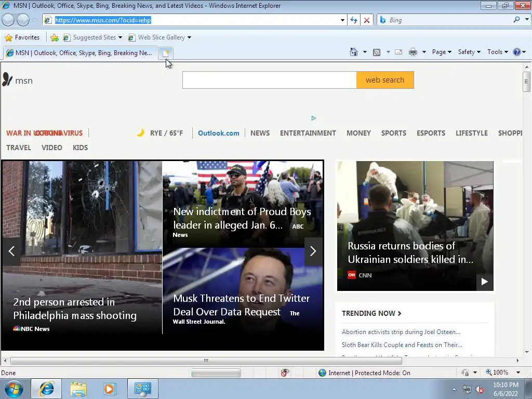Click the muted volume tray icon
Screen dimensions: 532x399
[480, 390]
